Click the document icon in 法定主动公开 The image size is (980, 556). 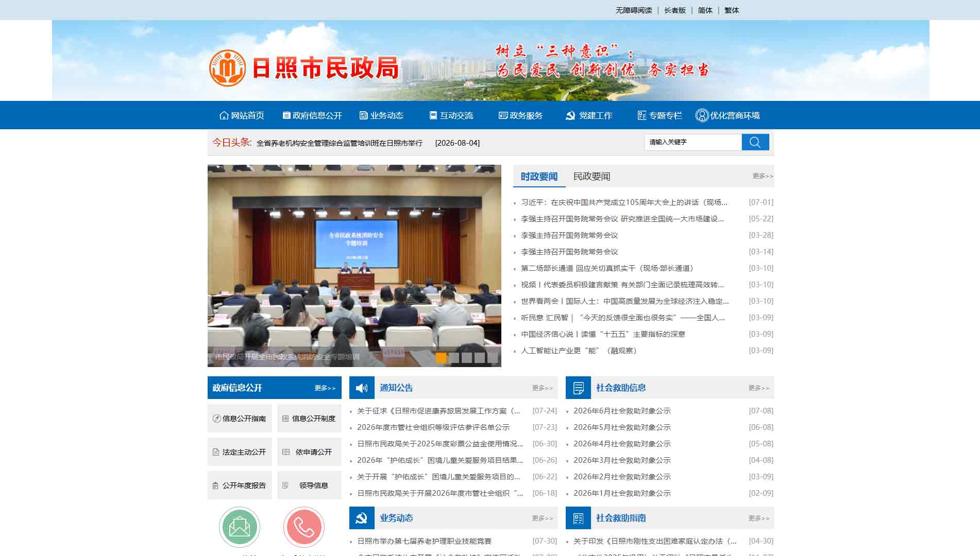click(216, 452)
